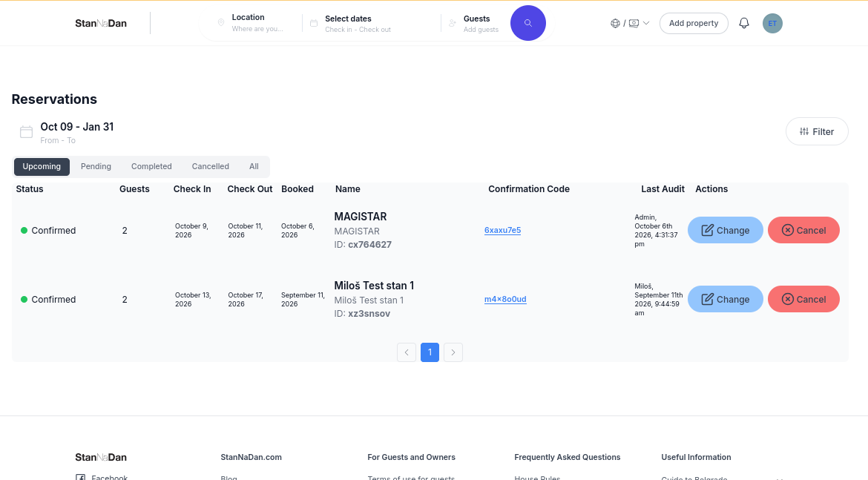Switch to the Completed tab
The image size is (868, 480).
[151, 167]
